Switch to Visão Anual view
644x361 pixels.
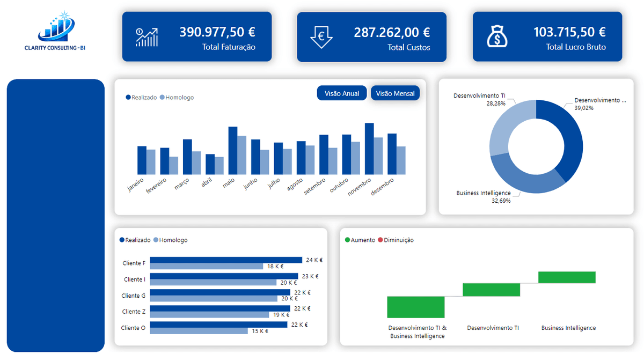click(x=342, y=93)
